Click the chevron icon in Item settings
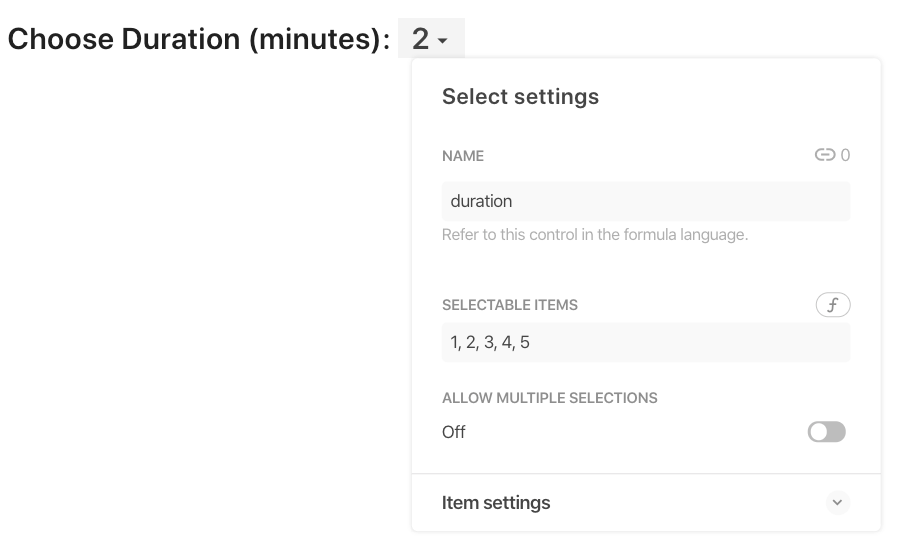The width and height of the screenshot is (898, 552). [838, 502]
